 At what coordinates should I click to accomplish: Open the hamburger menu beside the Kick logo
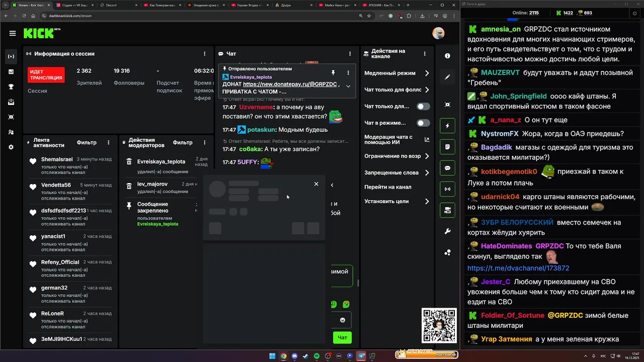12,34
